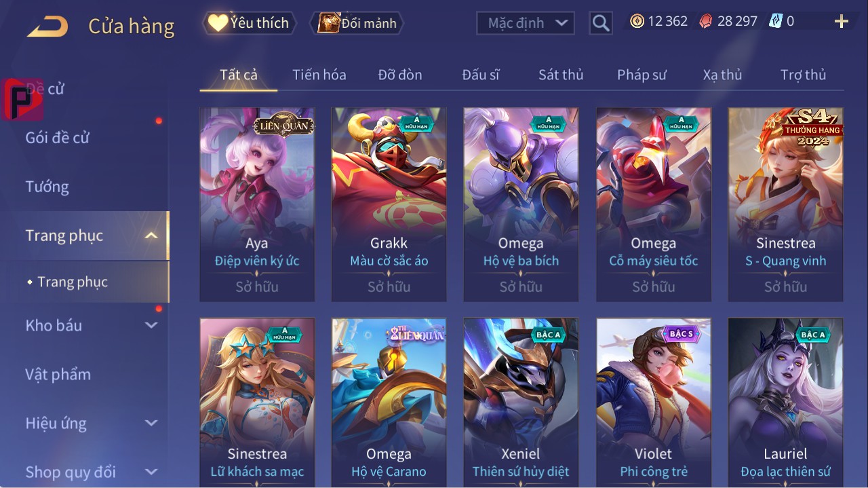Switch to the Sát thủ tab
Image resolution: width=868 pixels, height=488 pixels.
pos(561,75)
